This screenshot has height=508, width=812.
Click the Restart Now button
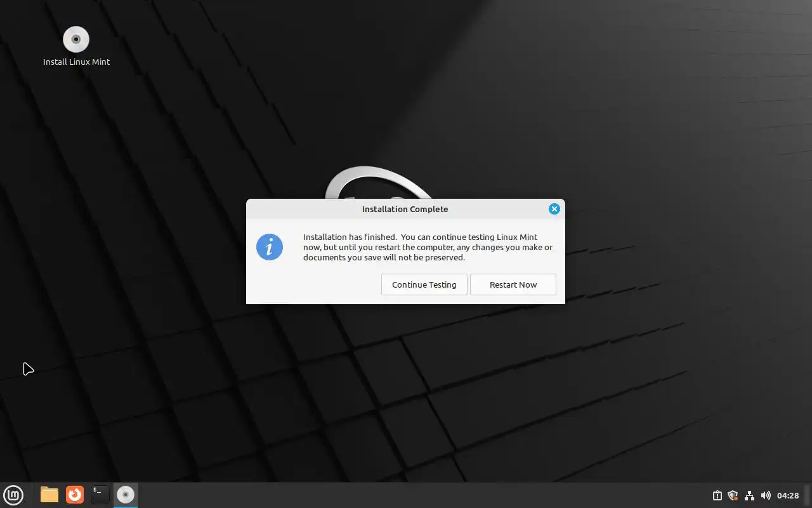(x=513, y=284)
